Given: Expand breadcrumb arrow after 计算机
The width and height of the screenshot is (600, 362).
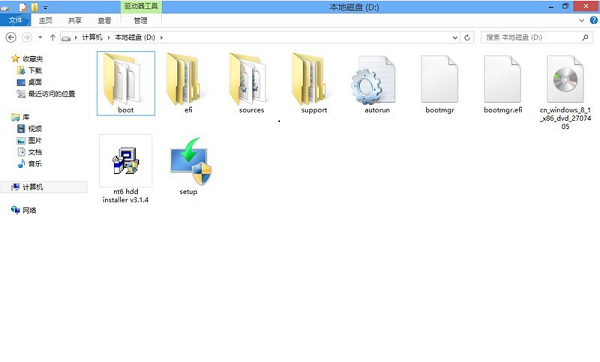Looking at the screenshot, I should (109, 38).
